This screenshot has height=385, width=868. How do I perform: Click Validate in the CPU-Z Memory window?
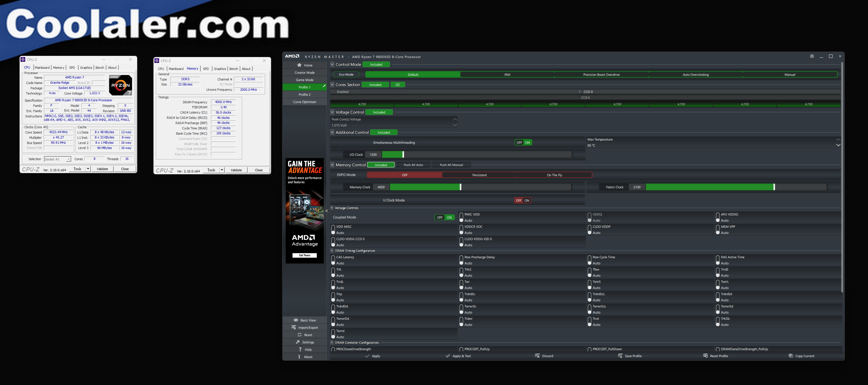pyautogui.click(x=236, y=170)
